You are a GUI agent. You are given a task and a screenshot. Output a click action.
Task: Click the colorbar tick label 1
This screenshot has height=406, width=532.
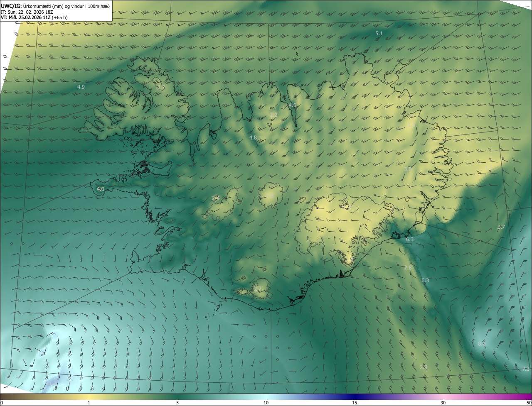pyautogui.click(x=89, y=403)
